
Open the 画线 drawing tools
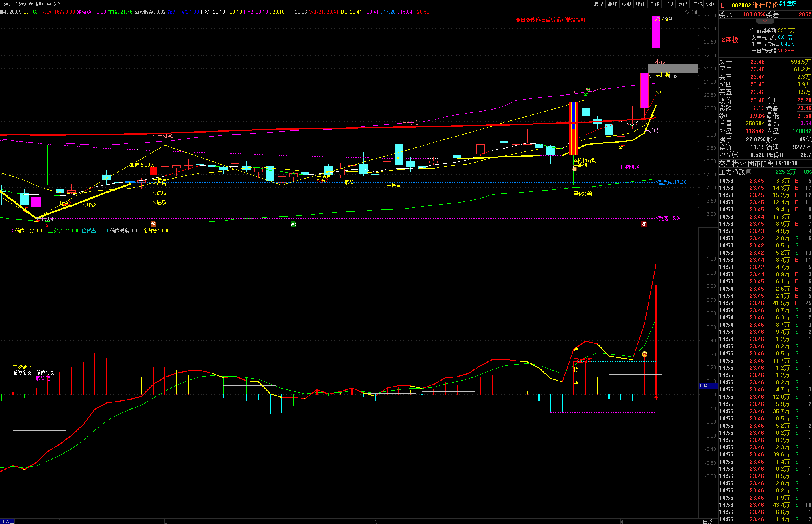click(x=654, y=4)
